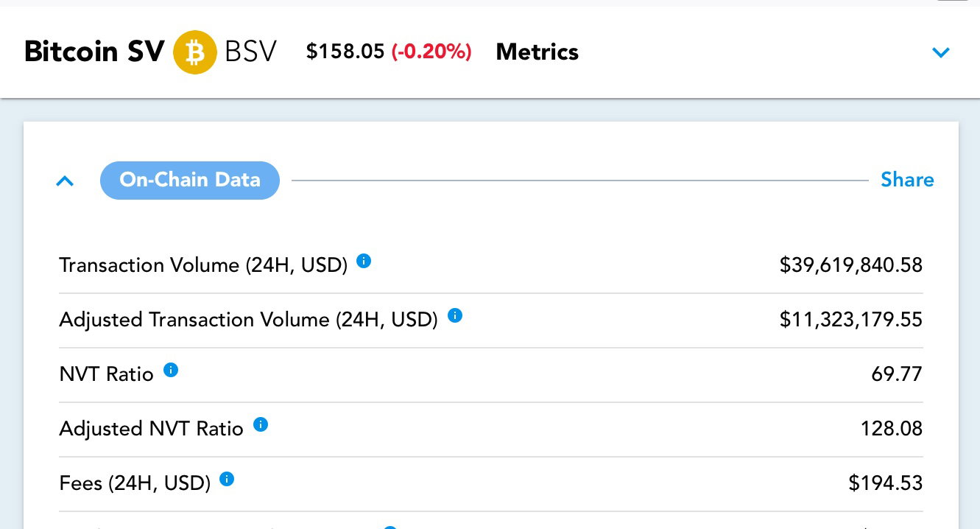Select the BSV ticker symbol
This screenshot has width=980, height=529.
pos(251,52)
